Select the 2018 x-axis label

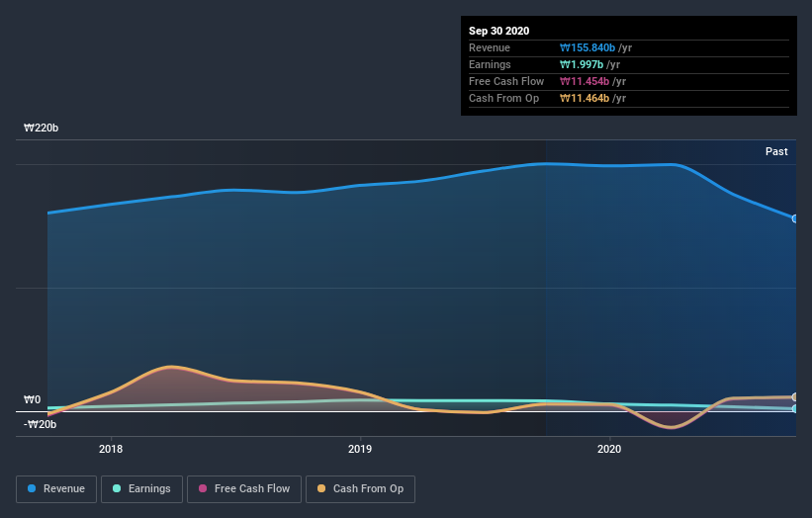111,449
